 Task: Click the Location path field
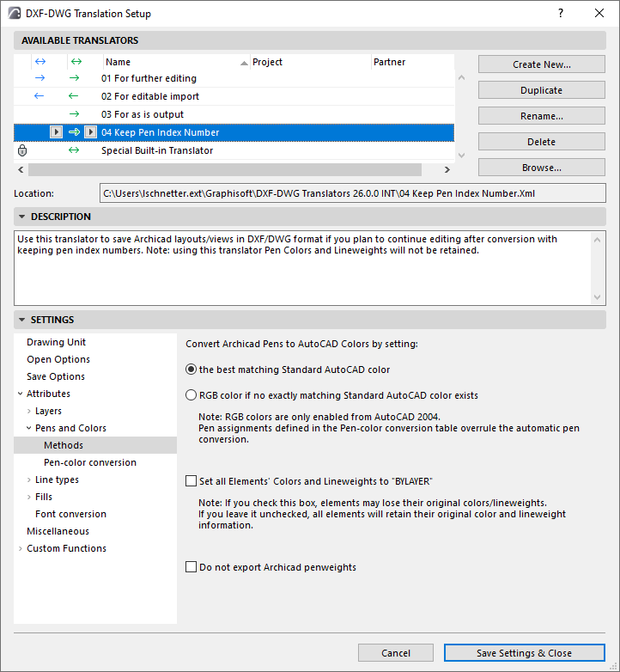(353, 193)
